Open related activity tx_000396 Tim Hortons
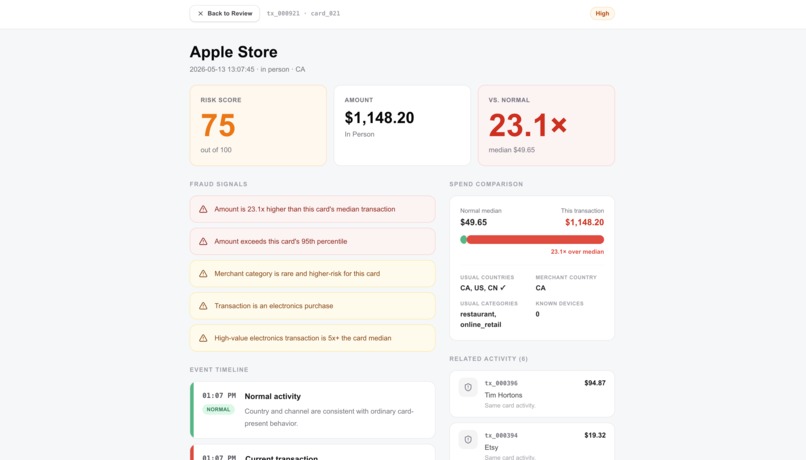This screenshot has width=806, height=460. [x=532, y=394]
